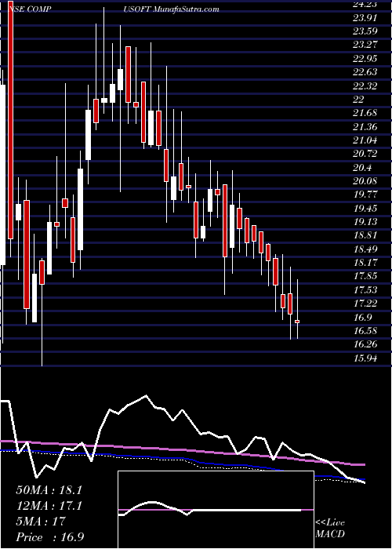Click the 12MA : 17.1 readout
Image resolution: width=392 pixels, height=549 pixels.
click(x=49, y=506)
